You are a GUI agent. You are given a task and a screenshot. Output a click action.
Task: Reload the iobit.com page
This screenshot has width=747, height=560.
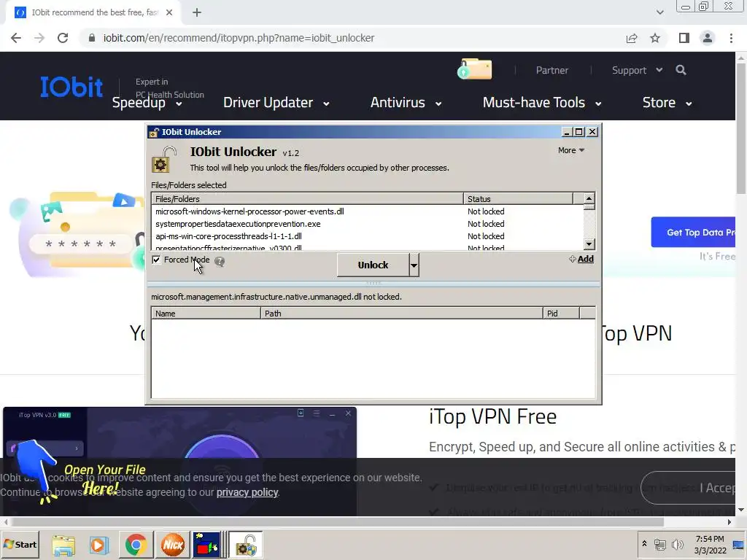pyautogui.click(x=63, y=38)
